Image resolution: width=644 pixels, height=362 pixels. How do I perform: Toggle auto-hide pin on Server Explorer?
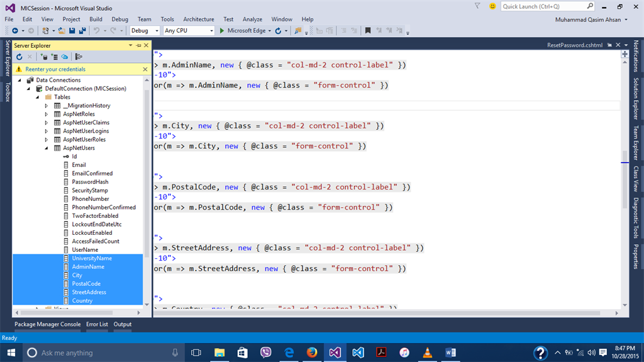(139, 46)
